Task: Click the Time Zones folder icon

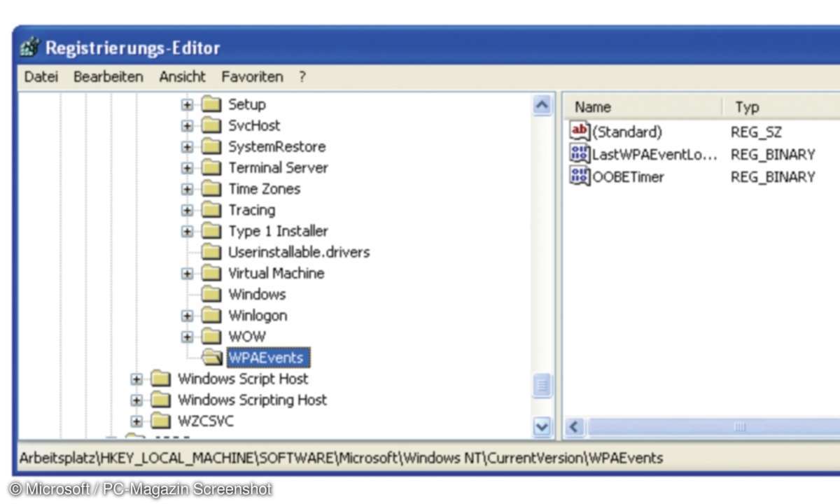Action: click(x=211, y=189)
